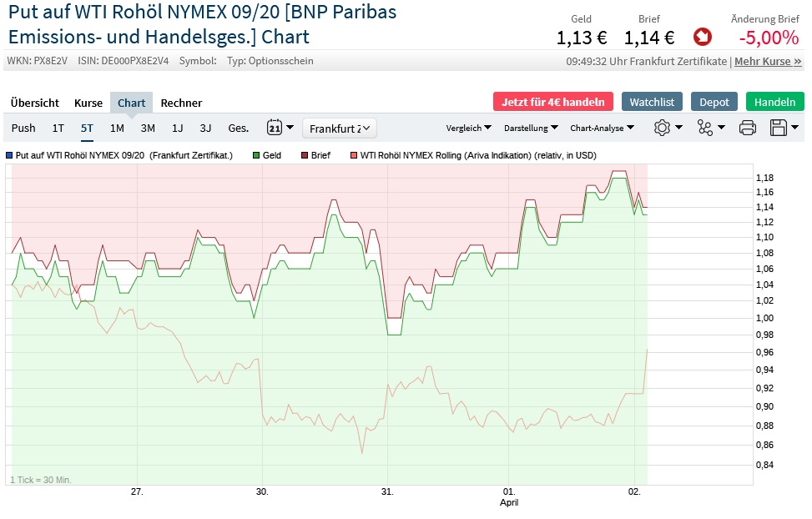The height and width of the screenshot is (519, 812).
Task: Click the Jetzt für 4€ handeln button
Action: [553, 102]
